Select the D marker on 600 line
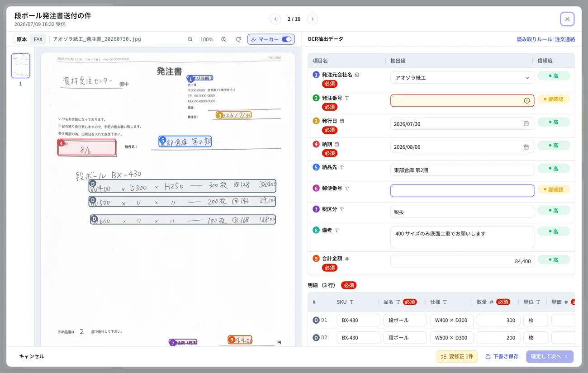This screenshot has width=588, height=373. [x=94, y=219]
